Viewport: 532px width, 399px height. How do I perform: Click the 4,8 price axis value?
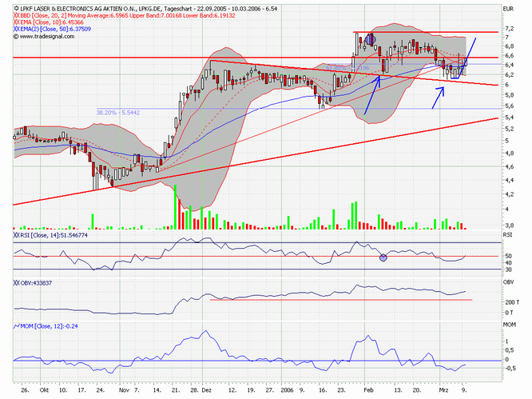click(510, 154)
